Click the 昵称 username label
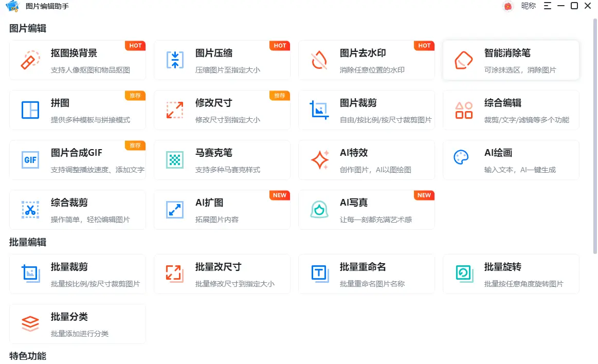Viewport: 598px width, 364px height. click(528, 6)
